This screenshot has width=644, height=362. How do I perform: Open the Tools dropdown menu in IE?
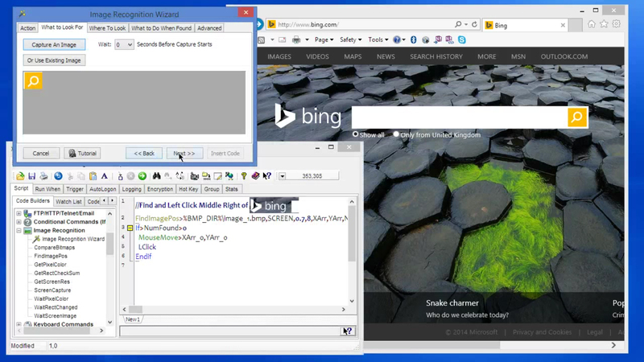pyautogui.click(x=378, y=39)
